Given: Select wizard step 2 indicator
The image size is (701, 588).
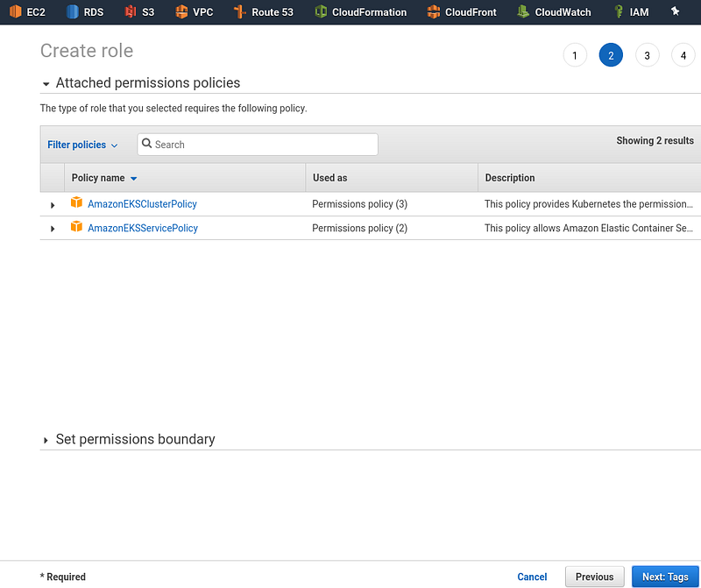Looking at the screenshot, I should click(611, 55).
